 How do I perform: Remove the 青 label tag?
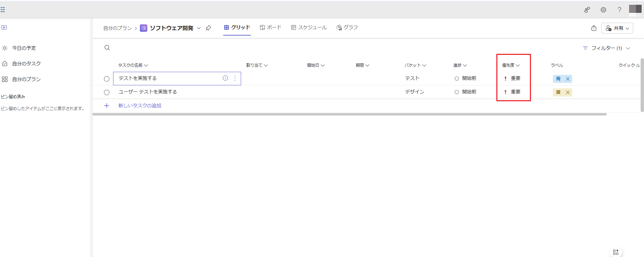pos(568,79)
